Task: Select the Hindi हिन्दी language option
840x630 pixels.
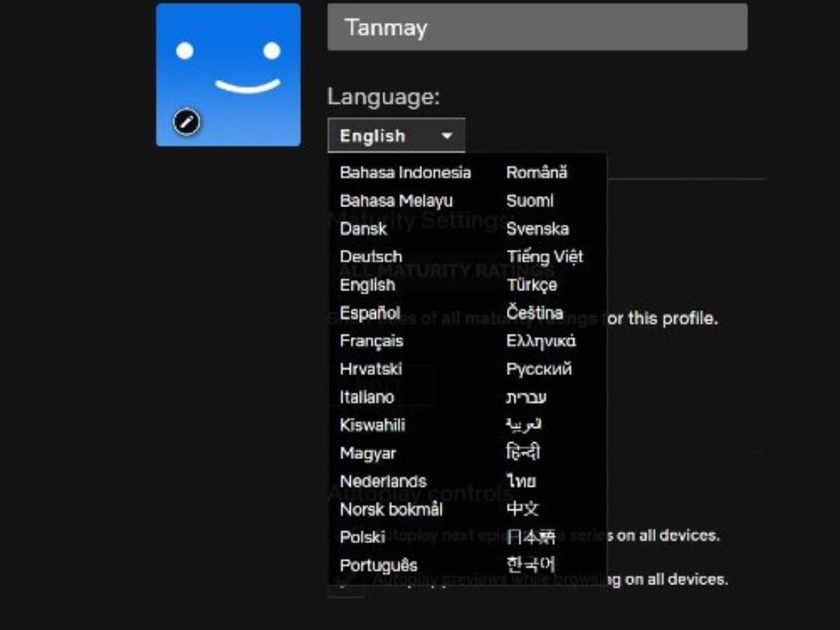Action: 523,453
